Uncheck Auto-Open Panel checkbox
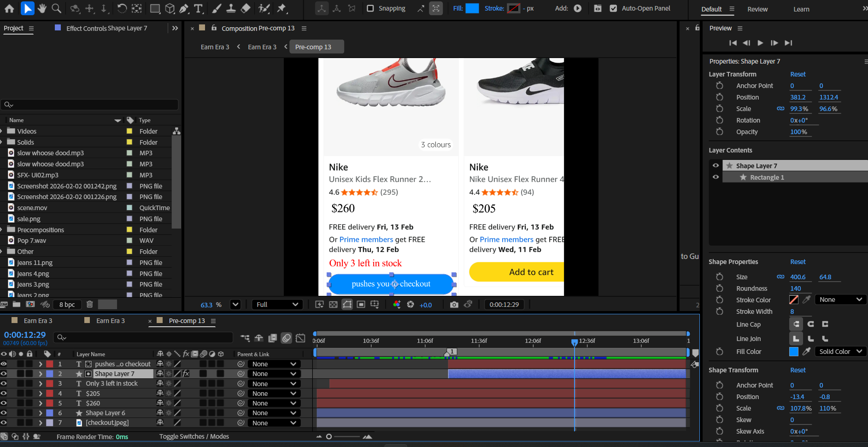The image size is (868, 447). (613, 8)
